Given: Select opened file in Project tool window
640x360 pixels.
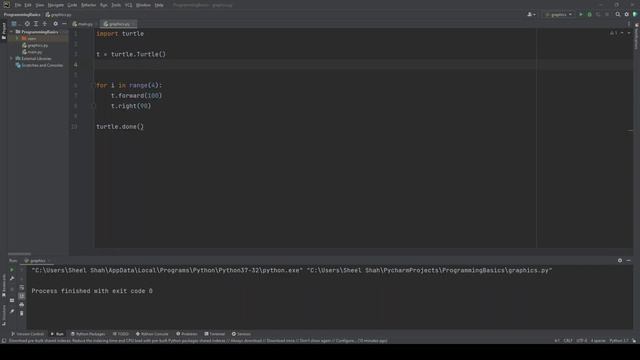Looking at the screenshot, I should pos(27,24).
